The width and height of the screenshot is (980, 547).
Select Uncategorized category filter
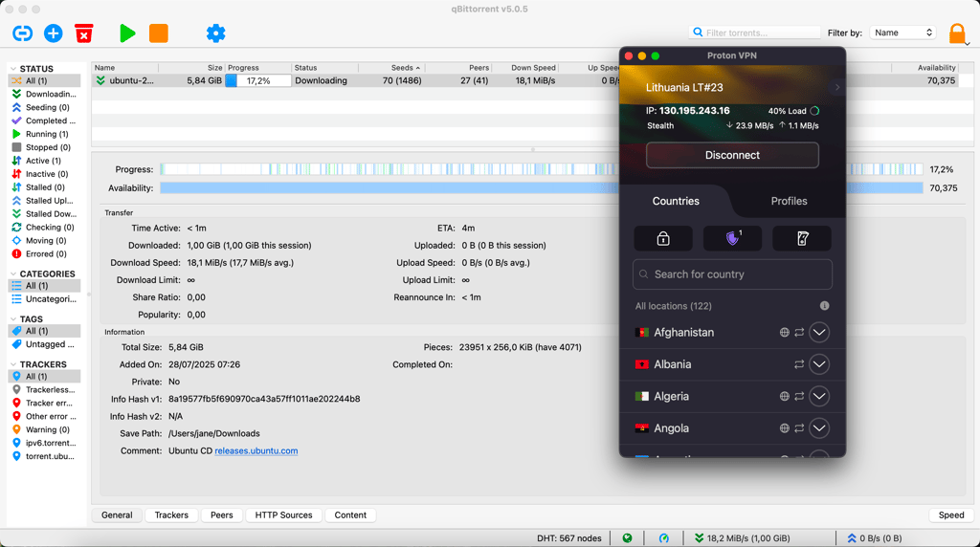(x=44, y=299)
